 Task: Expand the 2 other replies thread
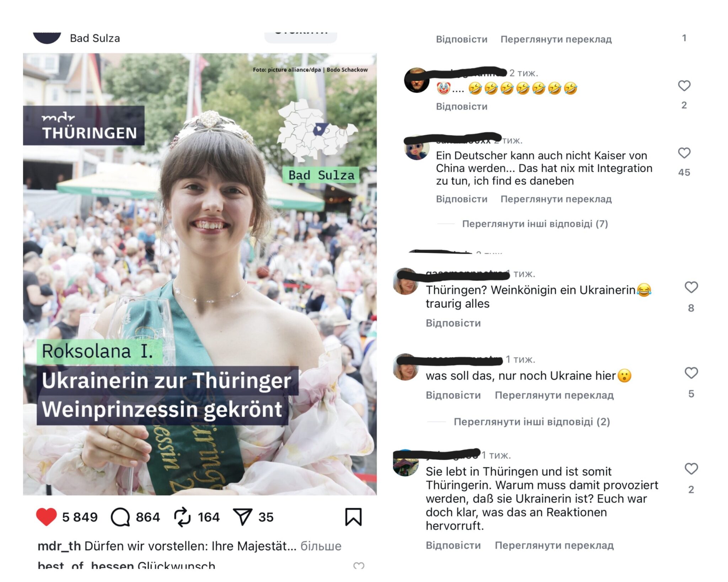coord(532,422)
